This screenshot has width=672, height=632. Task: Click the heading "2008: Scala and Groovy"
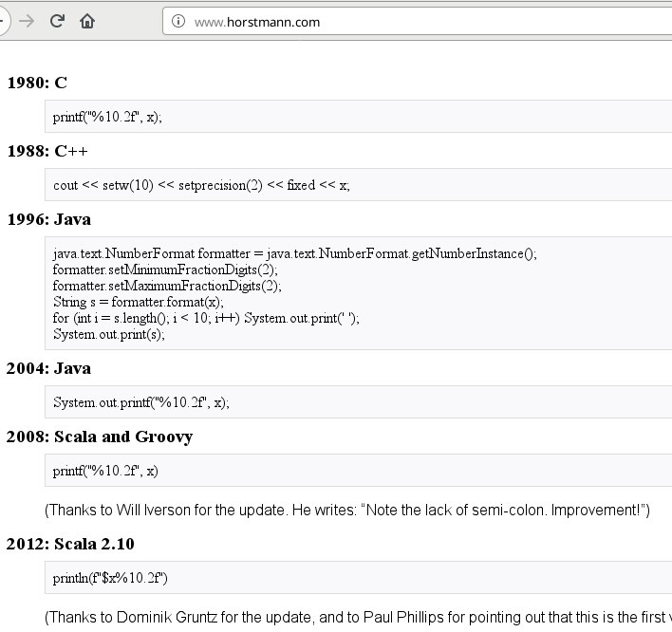click(x=100, y=437)
